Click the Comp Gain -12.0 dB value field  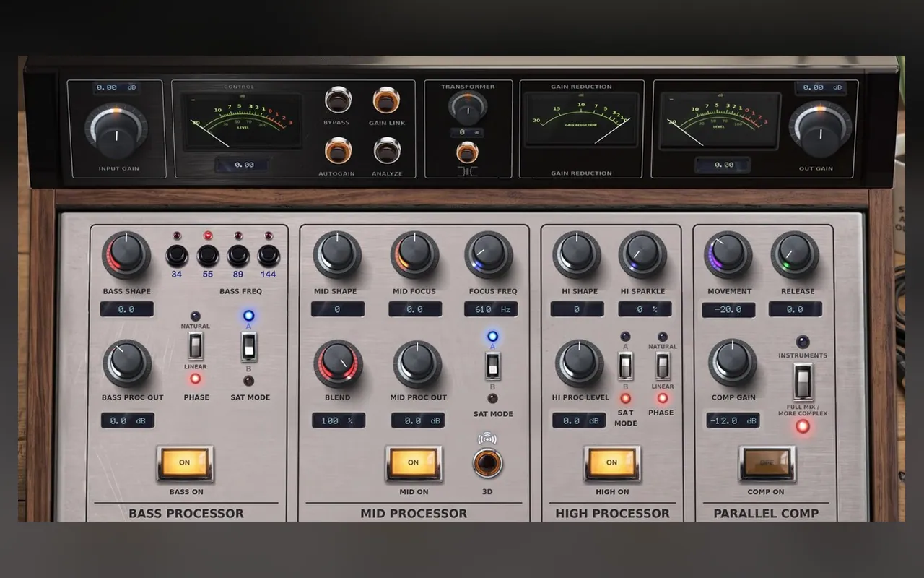[733, 420]
